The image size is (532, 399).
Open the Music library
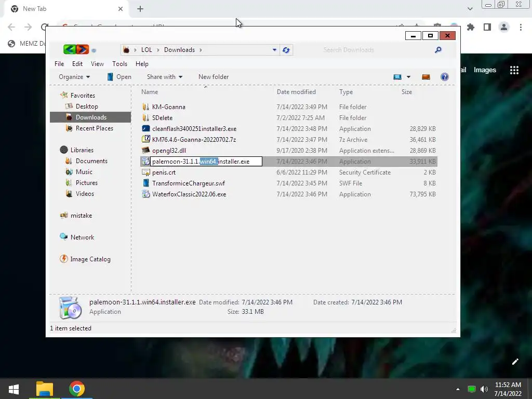tap(84, 171)
